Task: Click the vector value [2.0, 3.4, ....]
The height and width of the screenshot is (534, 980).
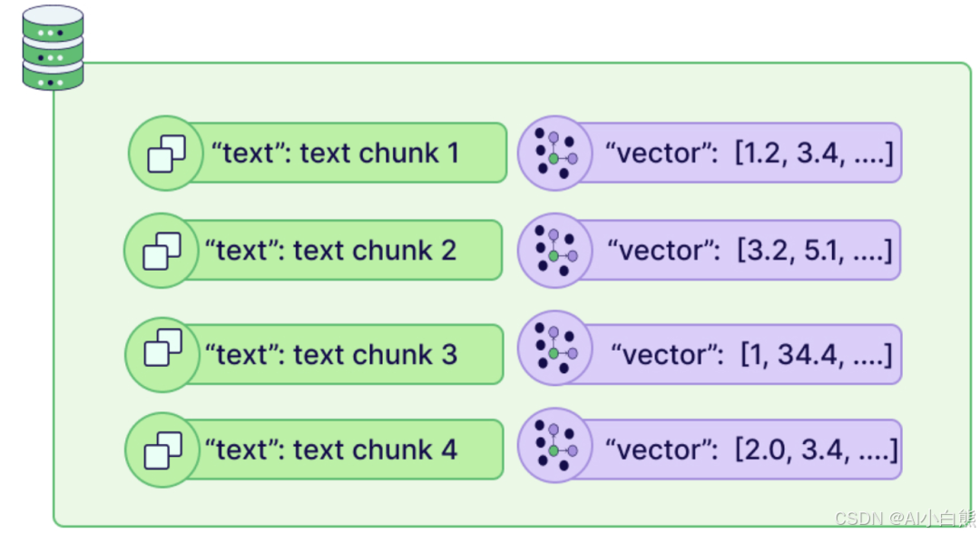Action: [x=816, y=450]
